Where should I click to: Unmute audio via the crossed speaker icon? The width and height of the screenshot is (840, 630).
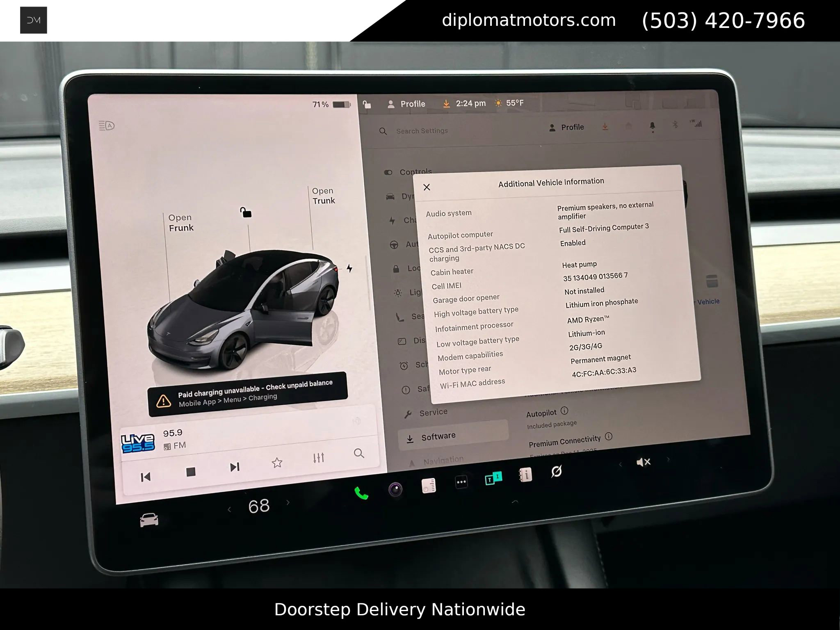[x=643, y=462]
